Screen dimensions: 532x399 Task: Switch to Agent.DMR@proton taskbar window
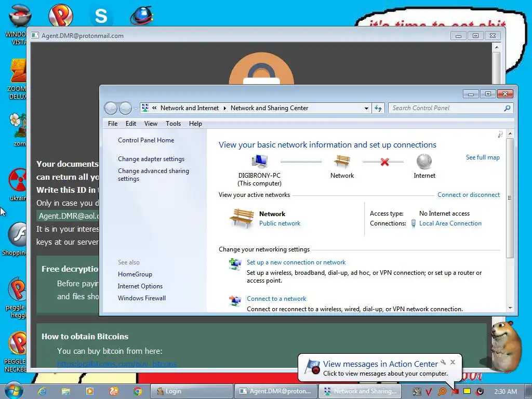pyautogui.click(x=275, y=391)
